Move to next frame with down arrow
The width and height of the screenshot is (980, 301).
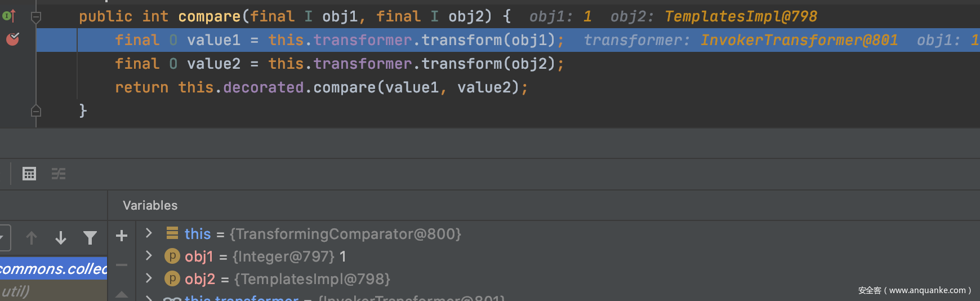click(61, 238)
